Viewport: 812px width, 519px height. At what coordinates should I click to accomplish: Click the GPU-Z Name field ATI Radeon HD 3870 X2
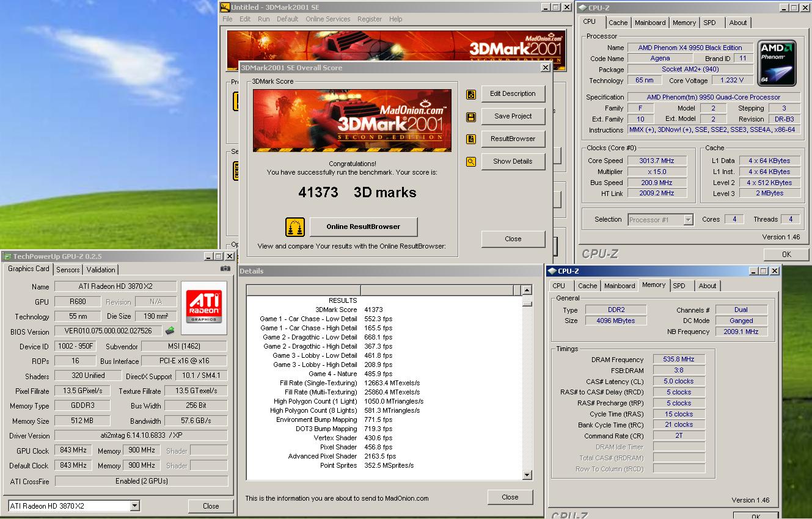click(x=115, y=286)
